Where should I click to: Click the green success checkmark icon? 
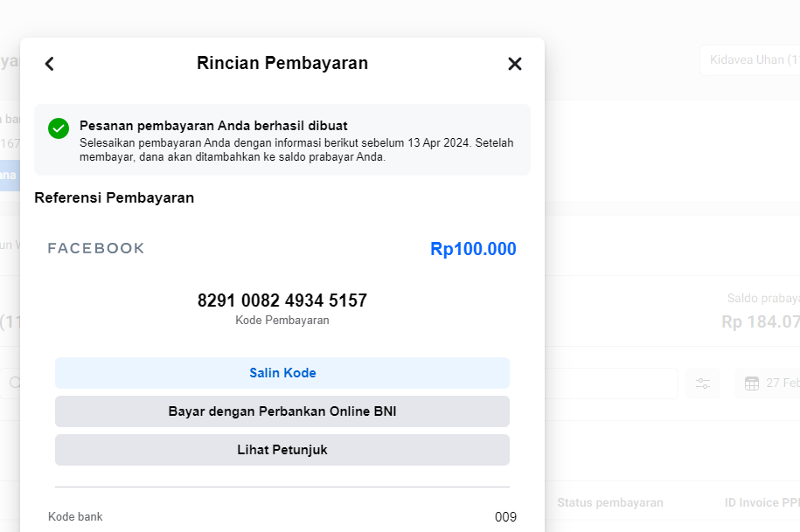[59, 128]
